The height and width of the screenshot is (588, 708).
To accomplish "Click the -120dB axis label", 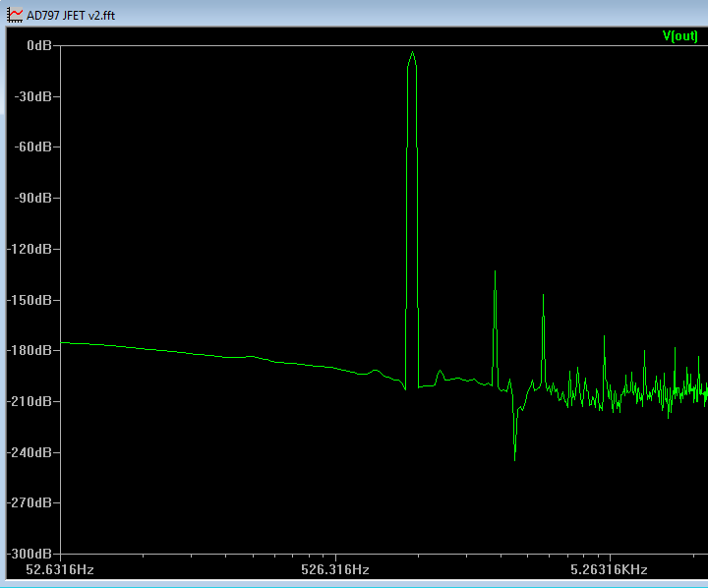I will (x=29, y=249).
